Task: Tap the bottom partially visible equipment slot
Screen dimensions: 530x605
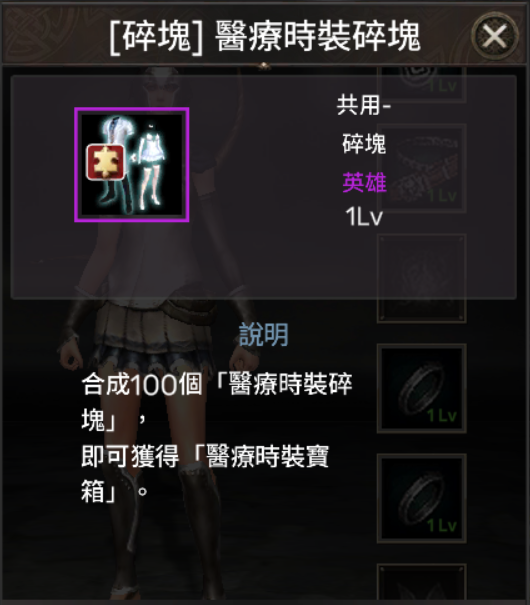Action: click(x=422, y=582)
